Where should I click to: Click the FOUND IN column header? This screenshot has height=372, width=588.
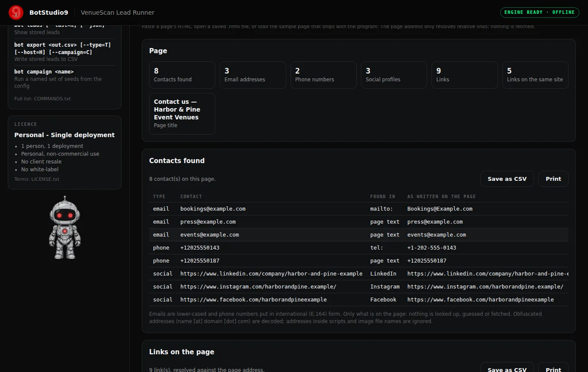(383, 196)
